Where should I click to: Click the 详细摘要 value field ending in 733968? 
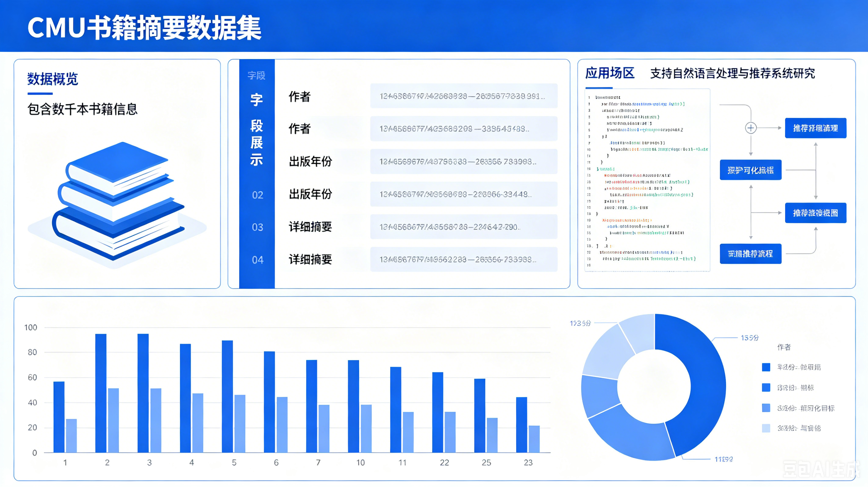[464, 259]
